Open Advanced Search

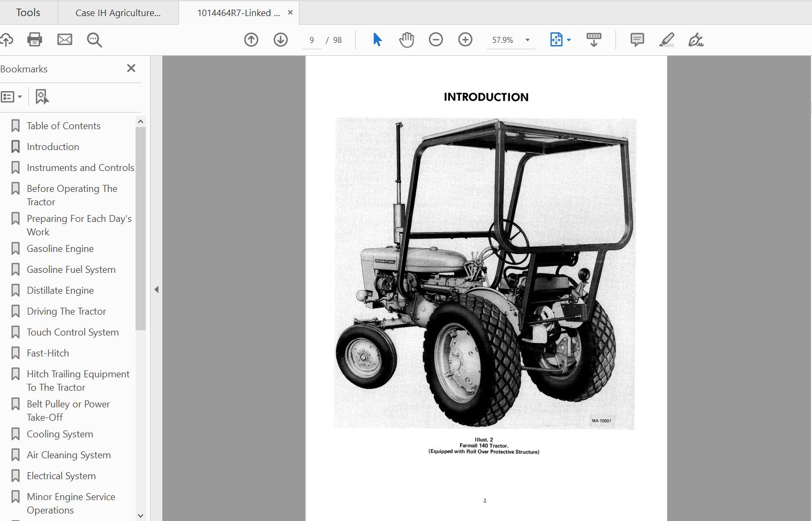(x=94, y=39)
